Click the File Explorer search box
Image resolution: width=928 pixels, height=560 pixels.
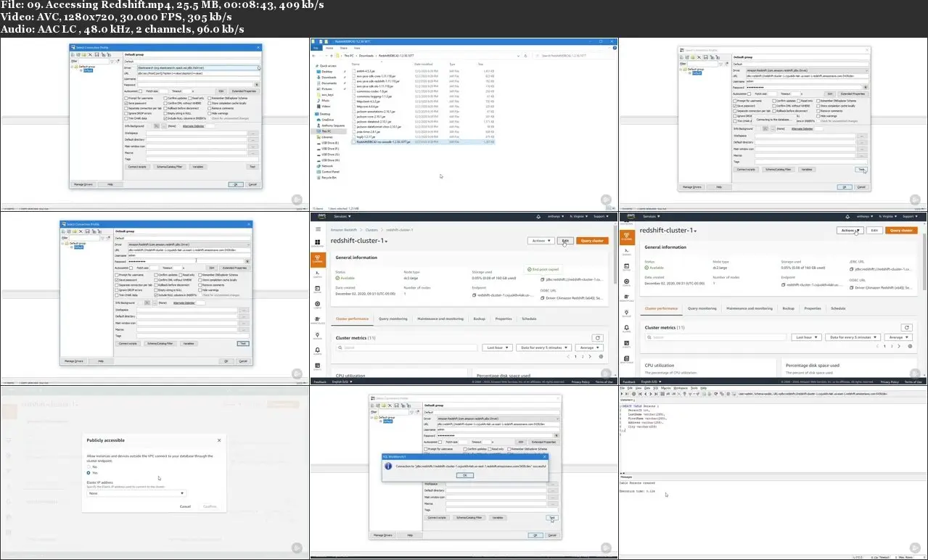coord(573,56)
